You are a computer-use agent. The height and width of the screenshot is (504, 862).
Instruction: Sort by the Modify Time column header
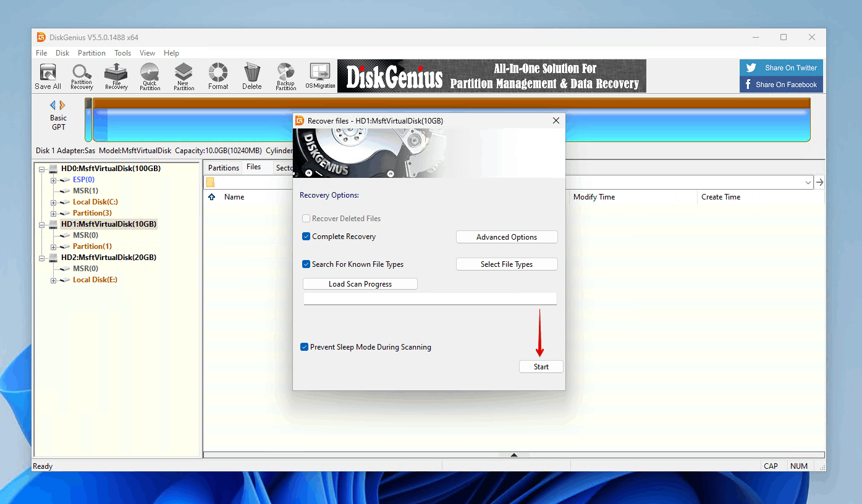point(633,197)
